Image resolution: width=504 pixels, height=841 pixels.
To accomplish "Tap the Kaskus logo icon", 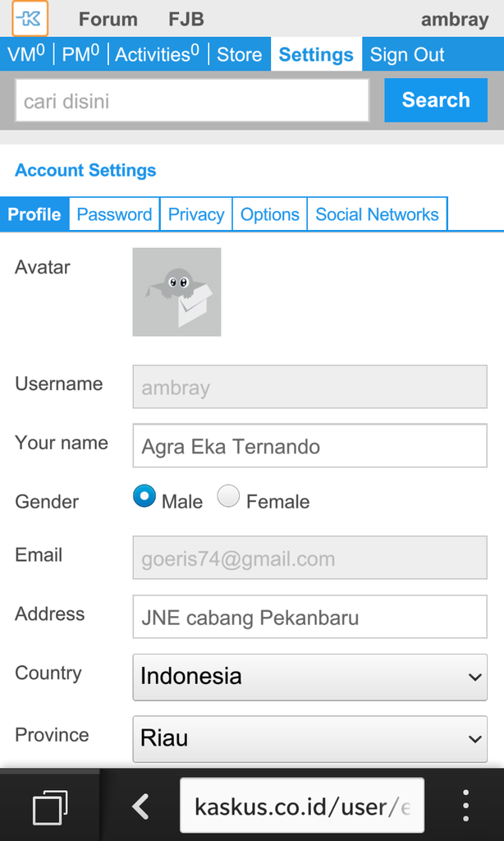I will click(30, 18).
